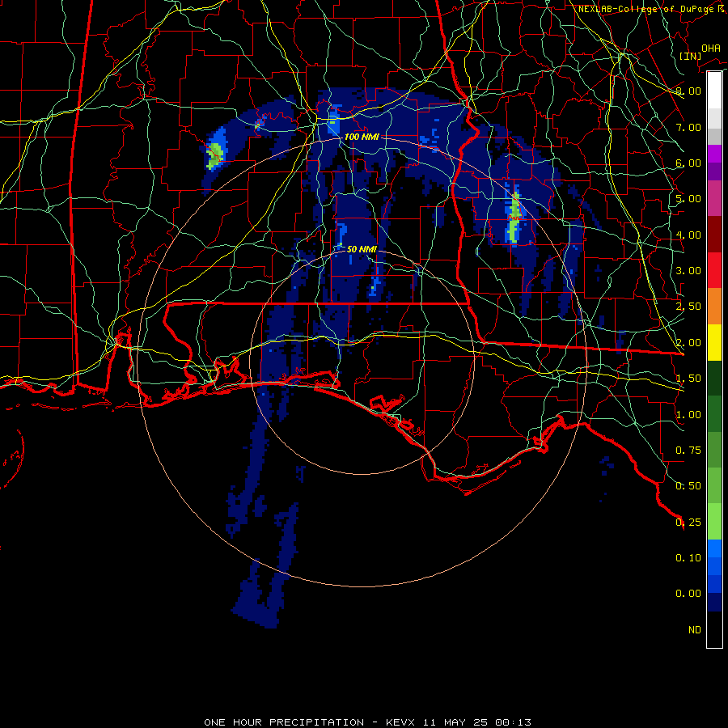Click the 3.00 legend value
This screenshot has height=728, width=728.
click(688, 271)
